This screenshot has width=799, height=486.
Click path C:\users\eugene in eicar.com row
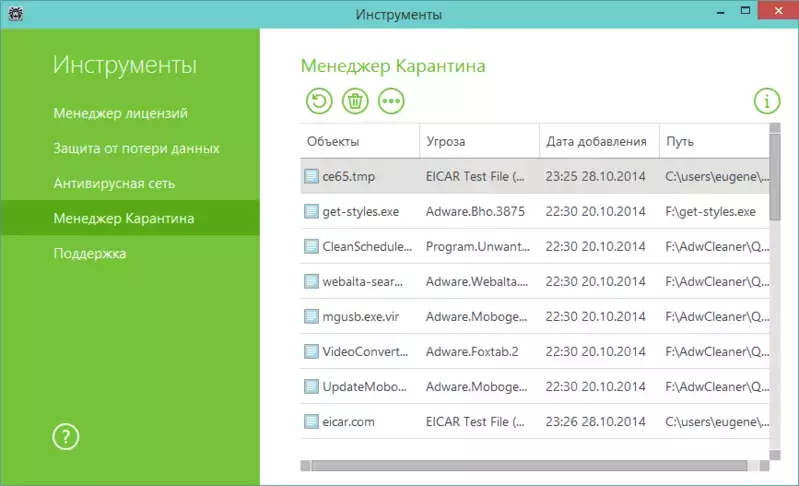[x=717, y=422]
